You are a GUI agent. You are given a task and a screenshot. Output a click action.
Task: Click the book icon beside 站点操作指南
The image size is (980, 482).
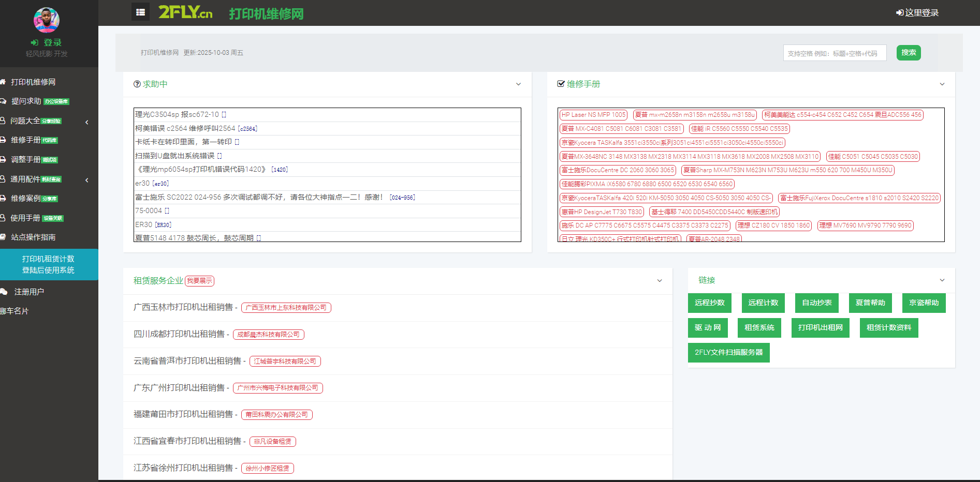click(x=3, y=237)
